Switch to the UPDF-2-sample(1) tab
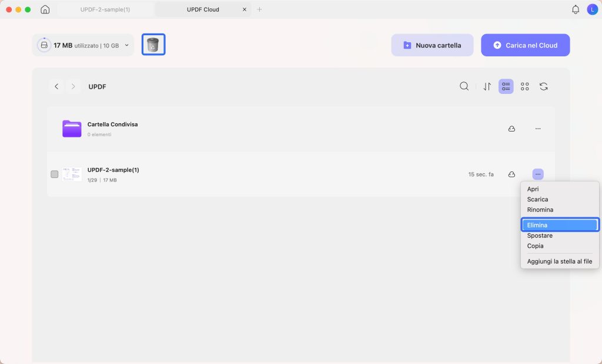This screenshot has width=602, height=364. (x=105, y=9)
